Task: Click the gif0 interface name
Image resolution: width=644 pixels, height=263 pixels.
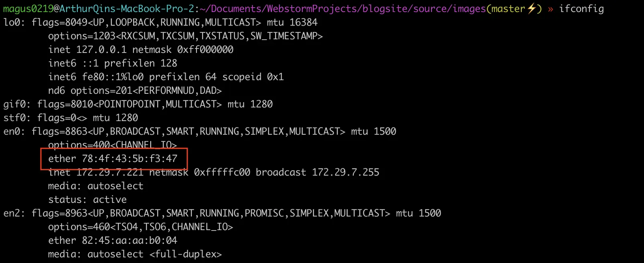Action: 15,104
